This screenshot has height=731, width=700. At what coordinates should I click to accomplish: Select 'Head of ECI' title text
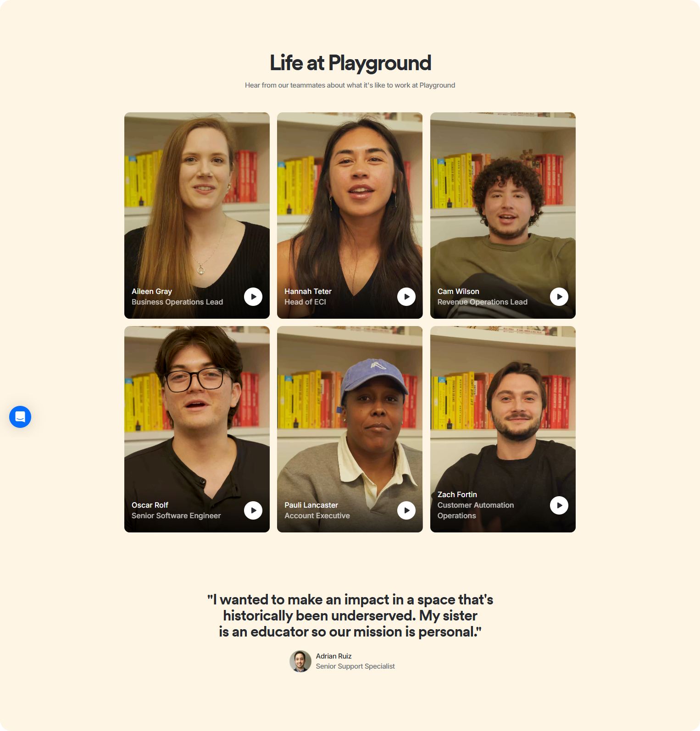point(305,302)
